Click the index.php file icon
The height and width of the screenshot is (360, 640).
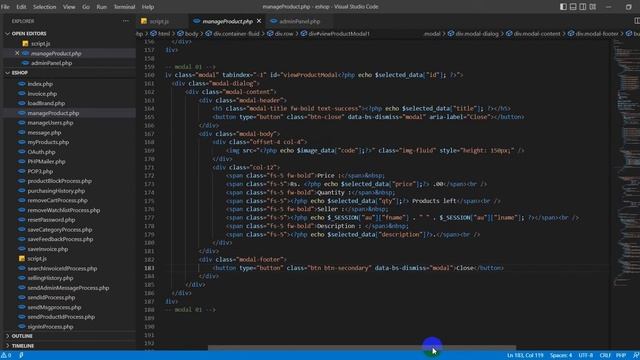(x=22, y=84)
